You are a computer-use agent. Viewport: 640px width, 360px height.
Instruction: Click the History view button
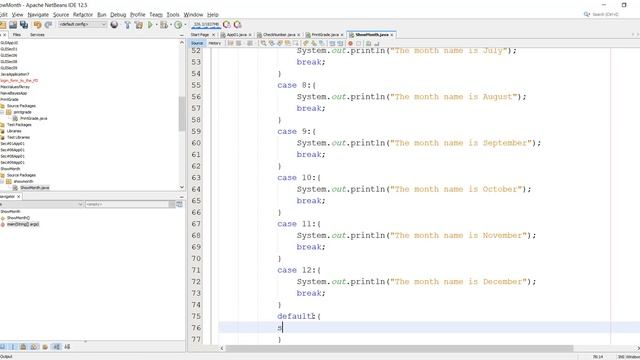215,43
